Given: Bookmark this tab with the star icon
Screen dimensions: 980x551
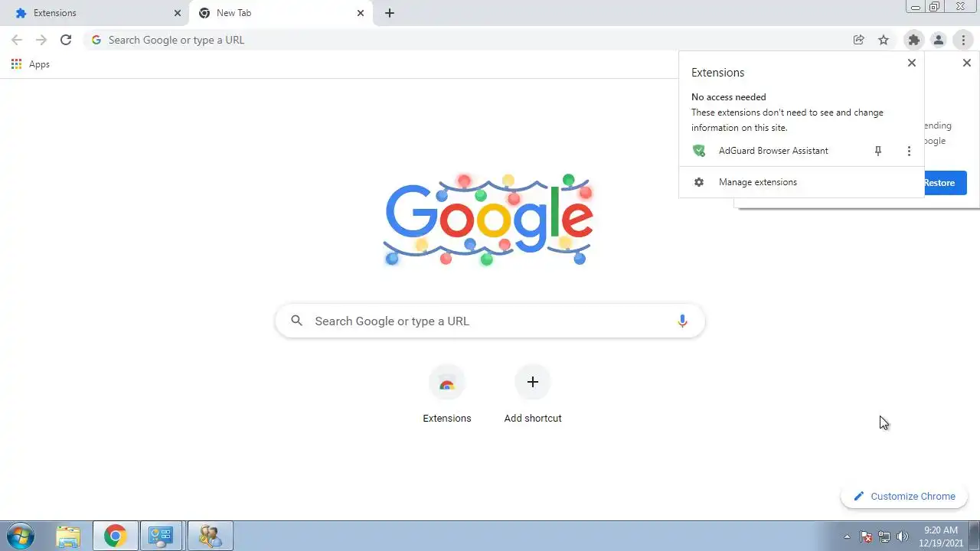Looking at the screenshot, I should pyautogui.click(x=884, y=40).
